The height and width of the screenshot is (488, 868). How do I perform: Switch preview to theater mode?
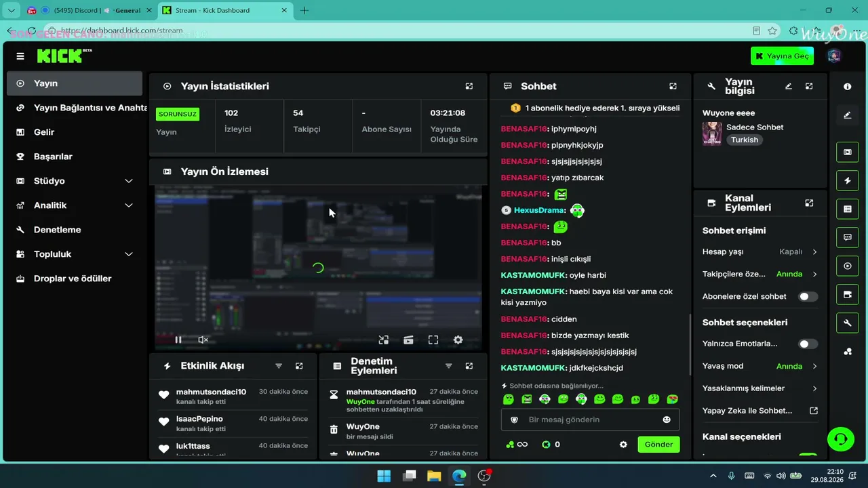tap(408, 340)
